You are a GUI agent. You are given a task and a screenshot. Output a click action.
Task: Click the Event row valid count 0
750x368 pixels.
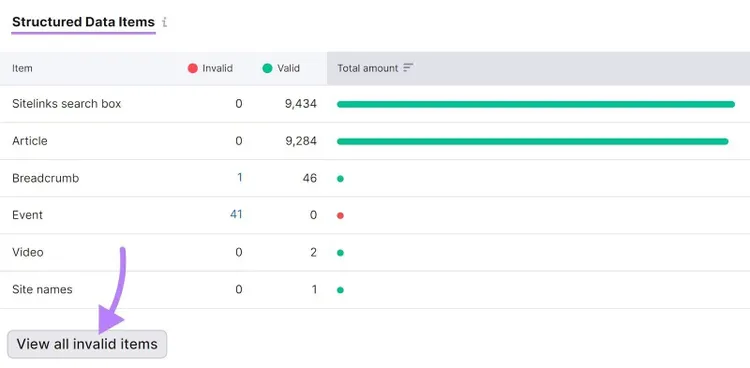[x=313, y=215]
